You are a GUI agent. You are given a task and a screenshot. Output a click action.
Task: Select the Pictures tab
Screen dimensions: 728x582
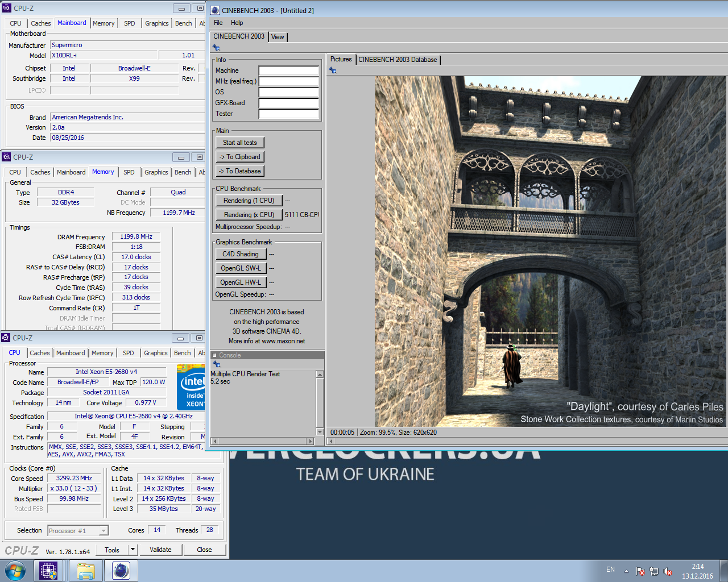[341, 59]
